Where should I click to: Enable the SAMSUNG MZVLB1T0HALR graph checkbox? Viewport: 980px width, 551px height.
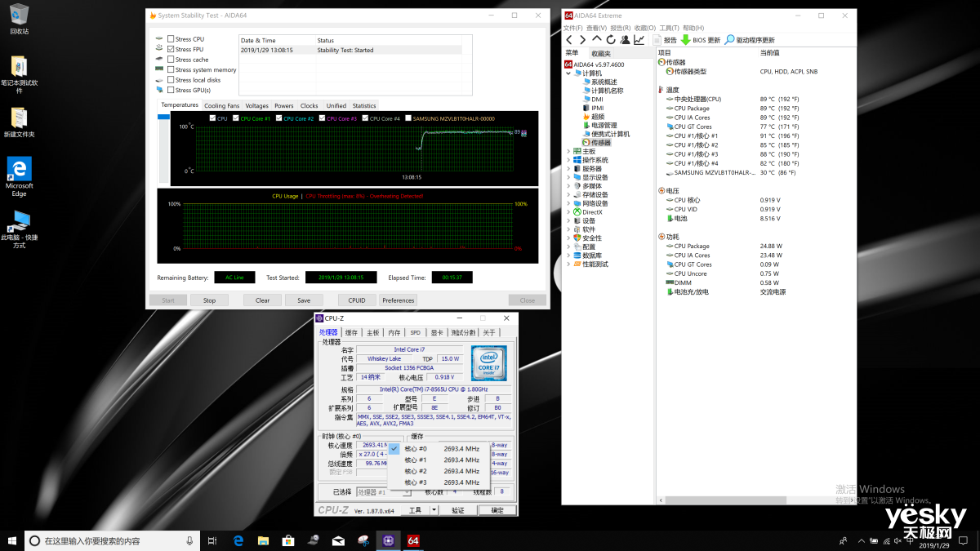pyautogui.click(x=408, y=118)
